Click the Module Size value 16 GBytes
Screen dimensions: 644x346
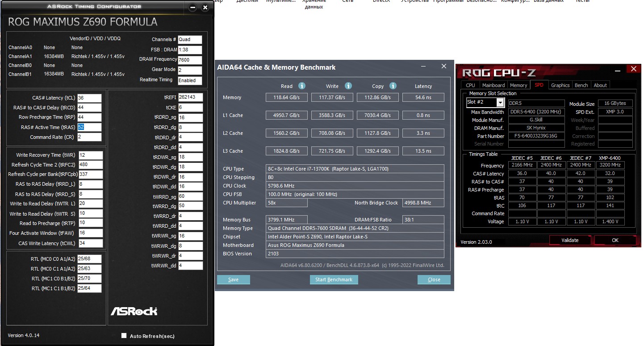[615, 104]
